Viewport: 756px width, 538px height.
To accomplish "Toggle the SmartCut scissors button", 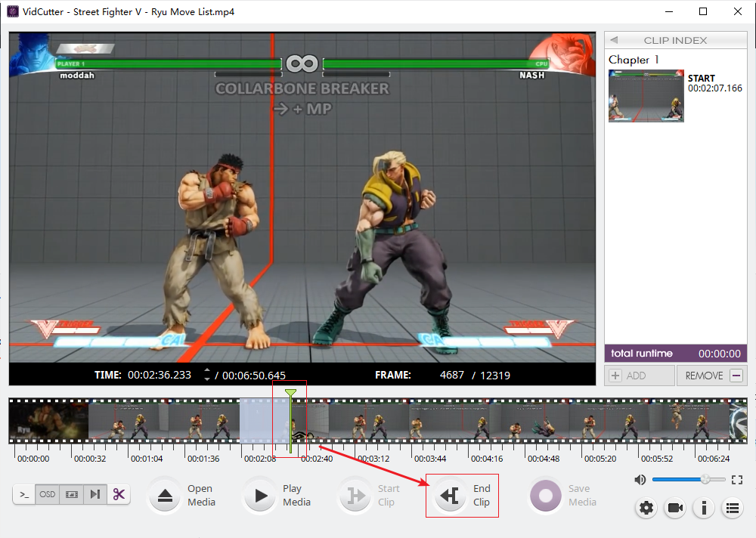I will pos(119,495).
